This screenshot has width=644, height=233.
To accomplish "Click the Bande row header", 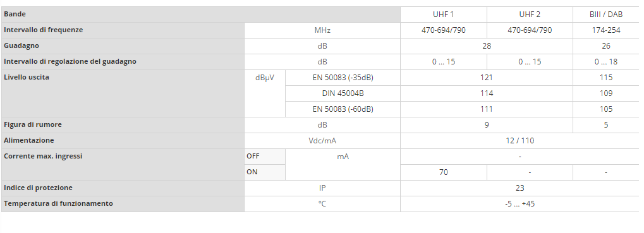I will click(201, 15).
